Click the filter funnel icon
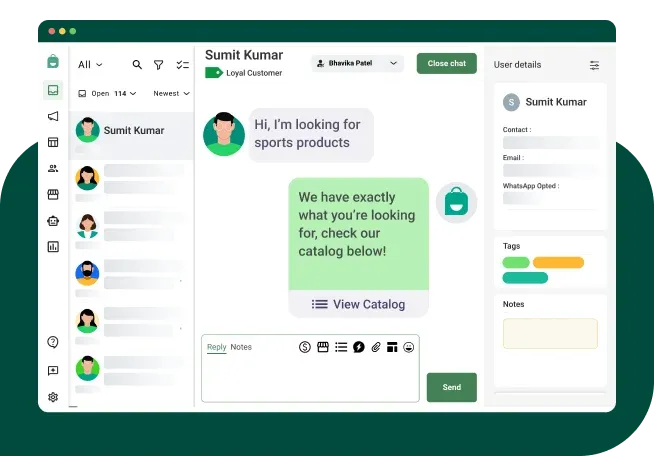Screen dimensions: 654x460 click(x=158, y=65)
